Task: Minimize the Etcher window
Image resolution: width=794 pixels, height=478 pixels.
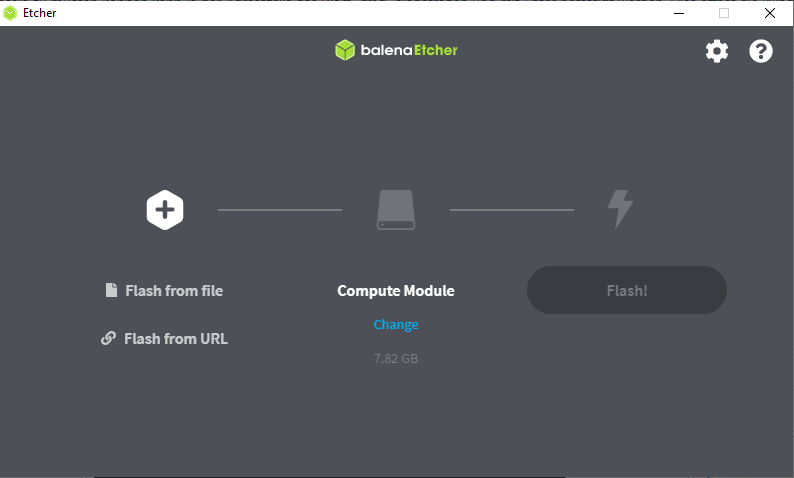Action: click(679, 13)
